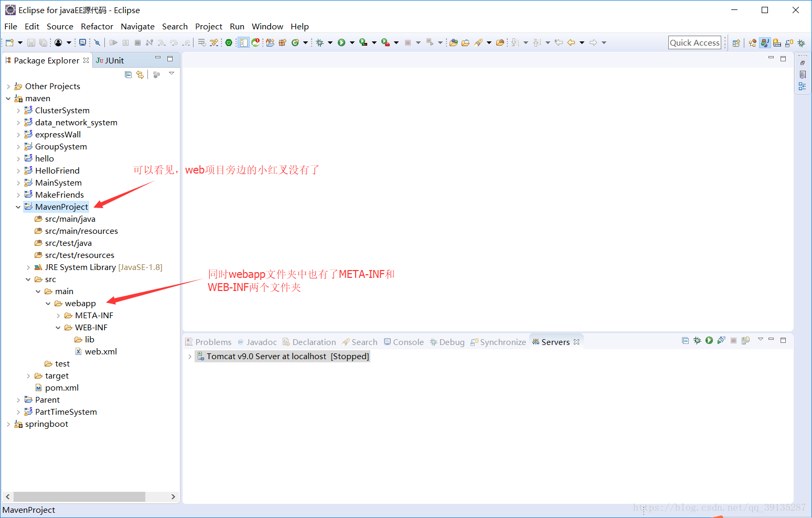
Task: Switch to the Problems tab
Action: pos(209,342)
